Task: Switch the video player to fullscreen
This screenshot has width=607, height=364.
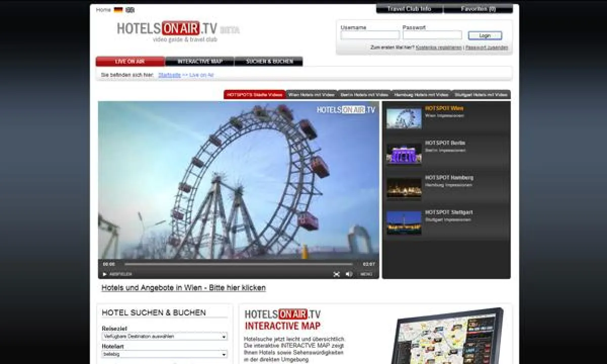Action: (337, 274)
